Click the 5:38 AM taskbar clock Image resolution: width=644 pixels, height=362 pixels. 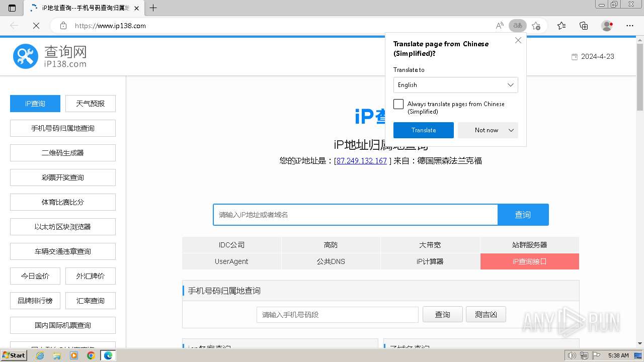click(618, 355)
